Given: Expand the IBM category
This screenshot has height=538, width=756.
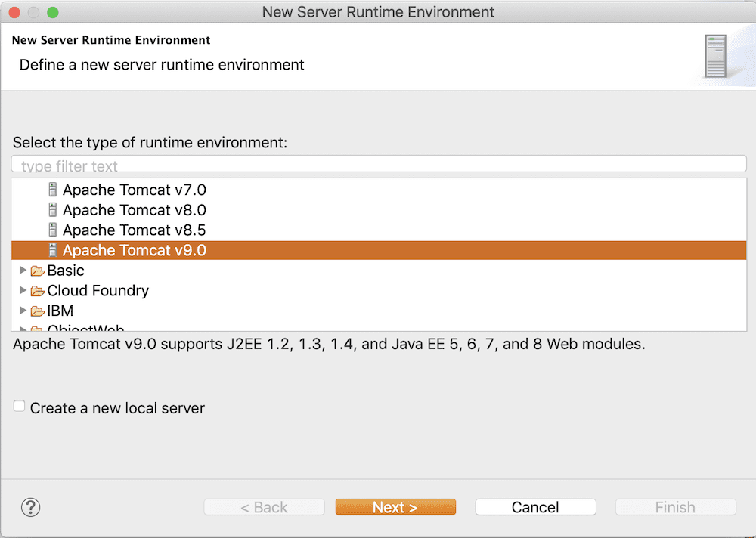Looking at the screenshot, I should tap(22, 311).
